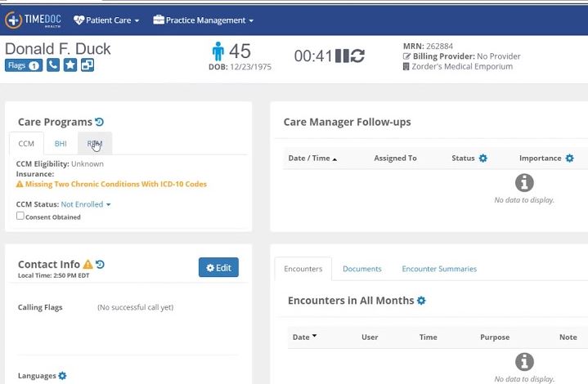Open Encounters in All Months gear settings

(x=421, y=301)
